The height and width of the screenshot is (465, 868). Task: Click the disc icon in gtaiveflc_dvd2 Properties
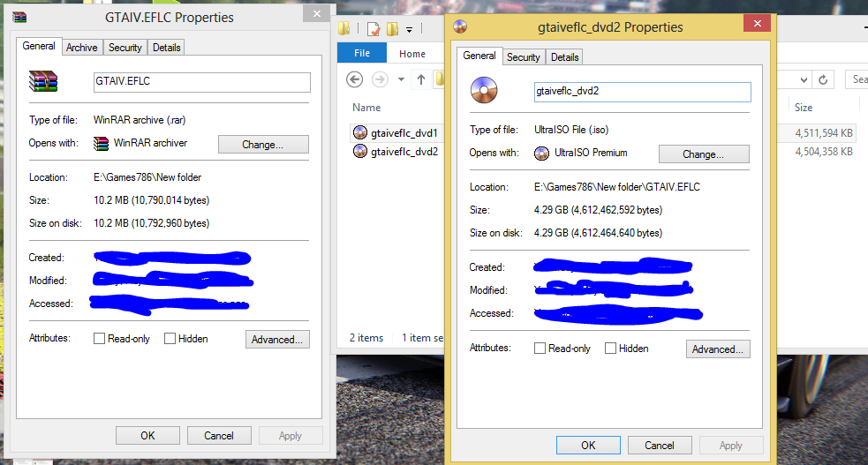click(484, 90)
